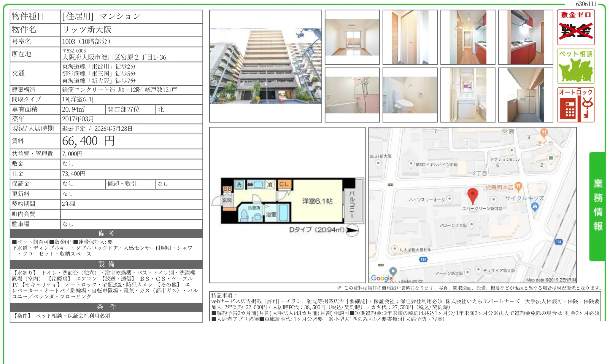Image resolution: width=610 pixels, height=364 pixels.
Task: Click the ペット相談 pet icon
Action: [x=576, y=66]
